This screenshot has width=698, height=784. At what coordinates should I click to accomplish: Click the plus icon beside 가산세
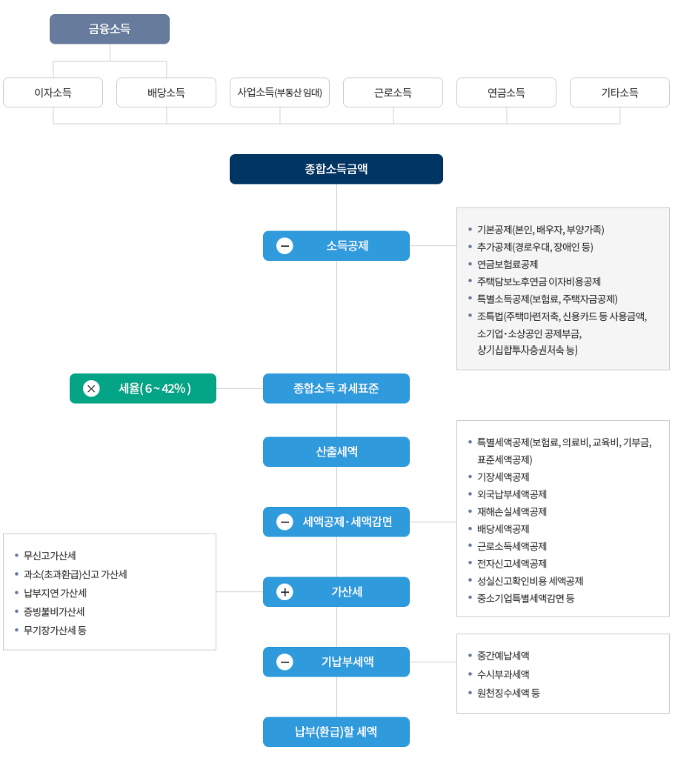284,592
